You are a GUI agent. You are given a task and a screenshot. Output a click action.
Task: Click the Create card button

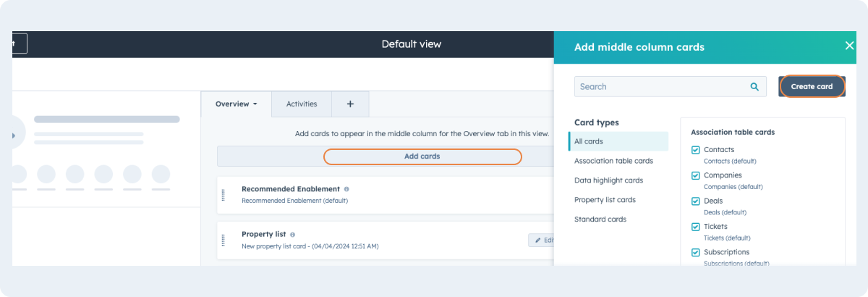pyautogui.click(x=812, y=86)
